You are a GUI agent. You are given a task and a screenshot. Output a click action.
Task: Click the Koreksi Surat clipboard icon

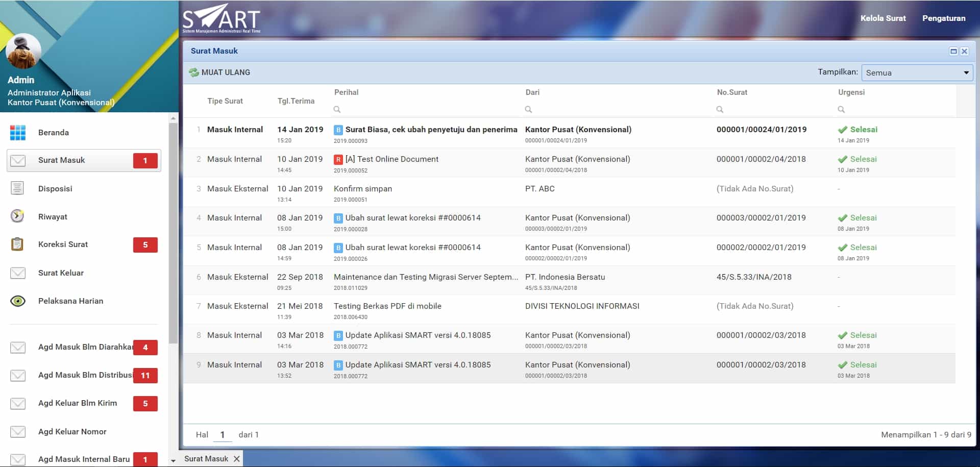pos(17,244)
